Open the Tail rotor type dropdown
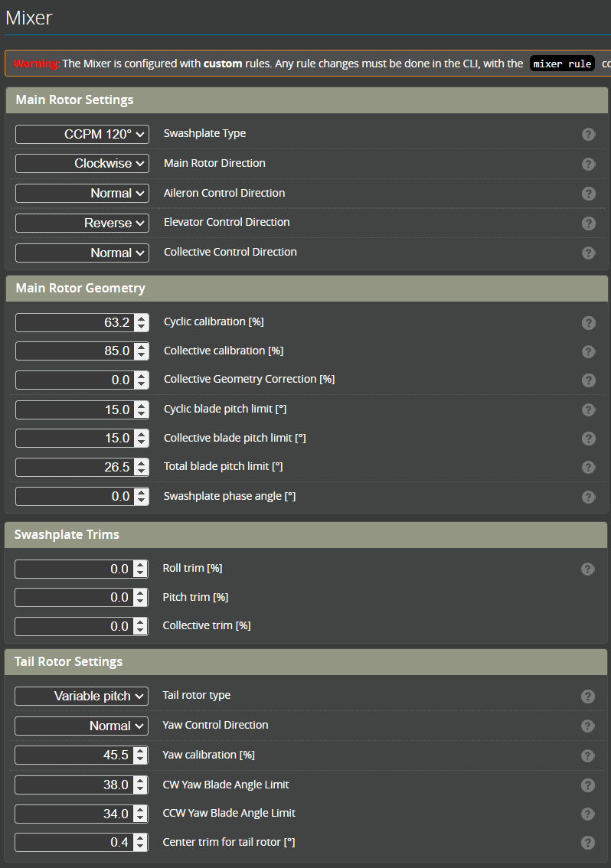This screenshot has height=868, width=611. pos(81,697)
